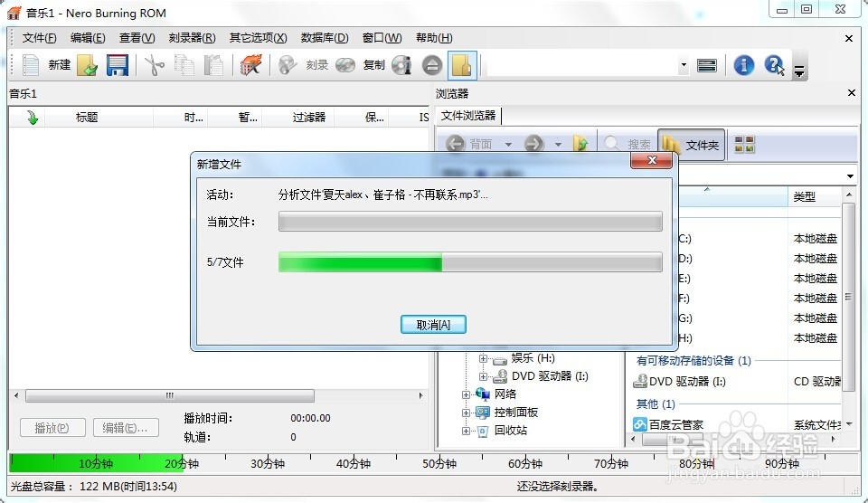The height and width of the screenshot is (503, 868).
Task: Open compilation via folder icon in toolbar
Action: 88,65
